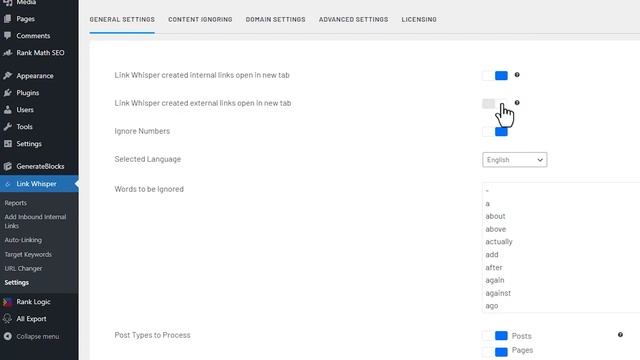
Task: Open Link Whisper Reports submenu
Action: (16, 203)
